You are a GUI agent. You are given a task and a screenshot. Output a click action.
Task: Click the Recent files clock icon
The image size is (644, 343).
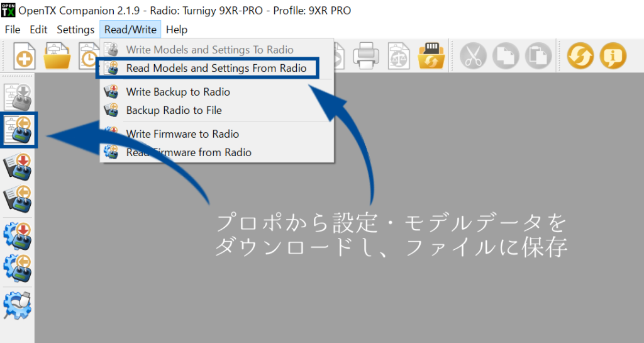coord(89,55)
